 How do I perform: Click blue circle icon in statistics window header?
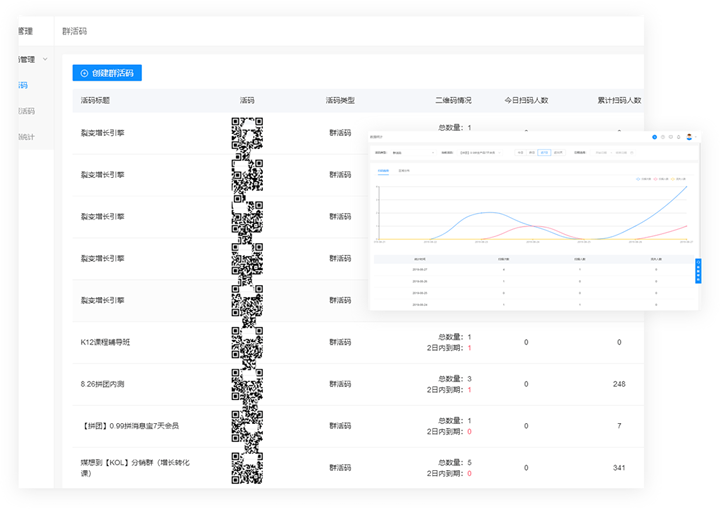(654, 137)
